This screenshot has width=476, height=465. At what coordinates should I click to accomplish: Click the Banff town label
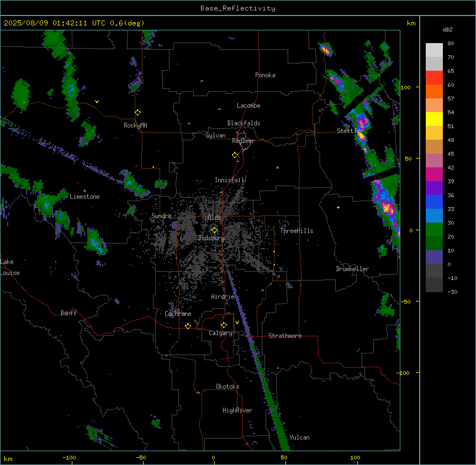point(68,313)
